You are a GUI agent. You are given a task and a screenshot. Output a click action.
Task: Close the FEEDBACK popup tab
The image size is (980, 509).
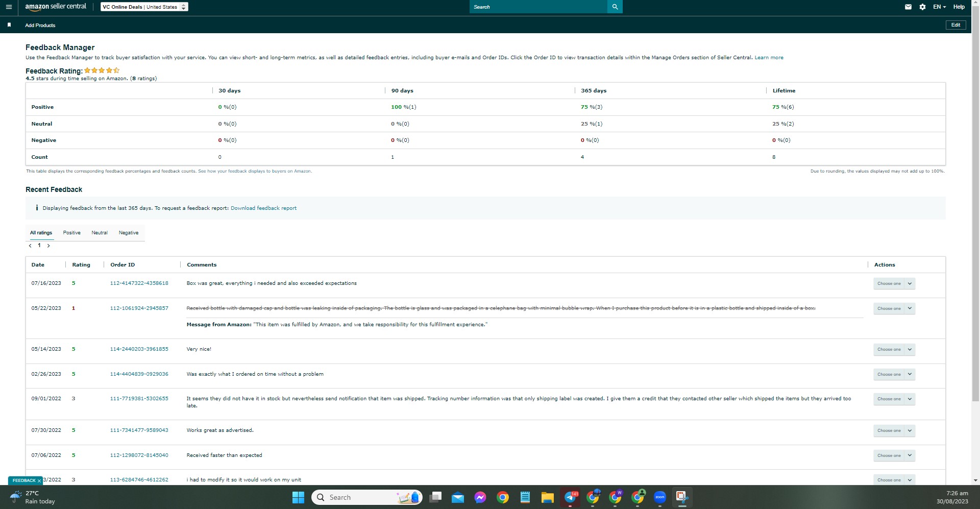(x=39, y=481)
